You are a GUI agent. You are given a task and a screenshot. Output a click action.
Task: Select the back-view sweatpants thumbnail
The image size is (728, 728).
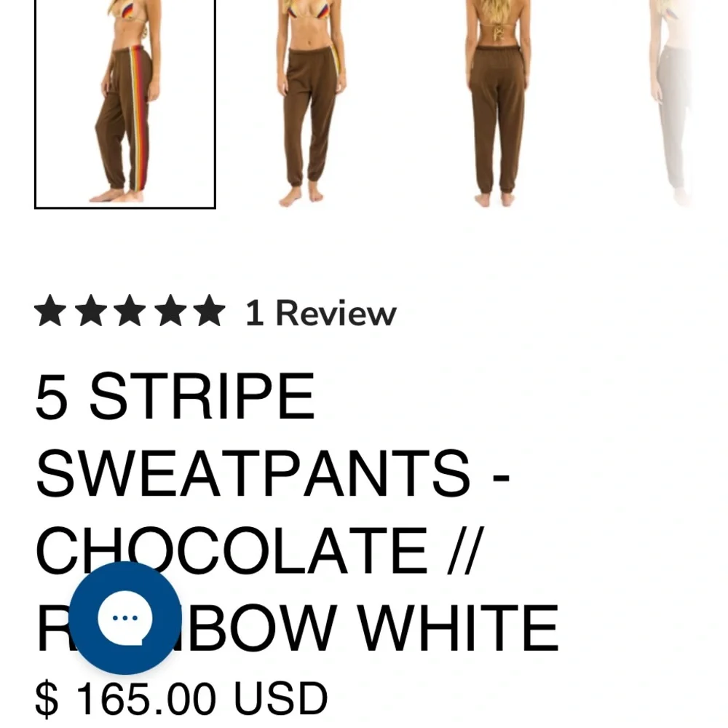[498, 103]
